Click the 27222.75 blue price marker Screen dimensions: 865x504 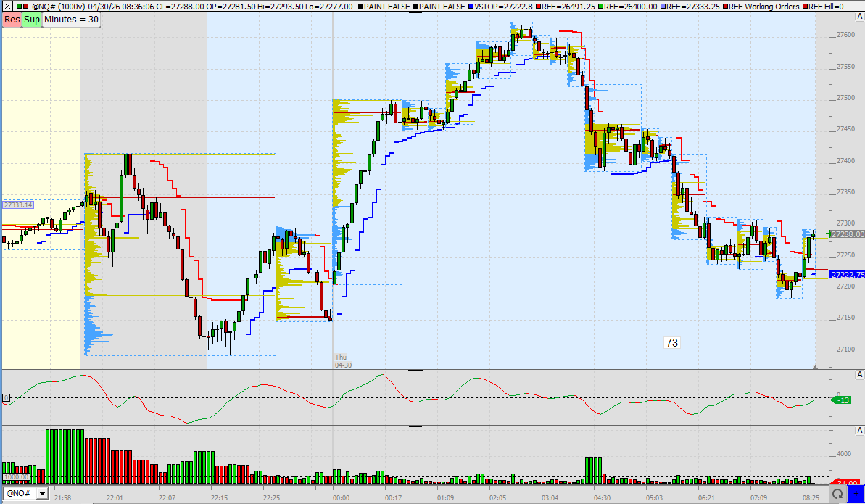pos(847,274)
